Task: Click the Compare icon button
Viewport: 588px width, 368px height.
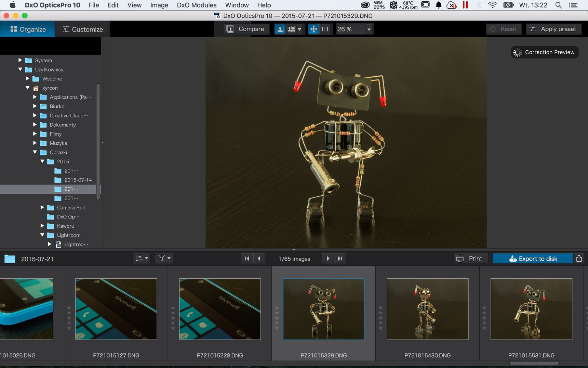Action: tap(247, 29)
